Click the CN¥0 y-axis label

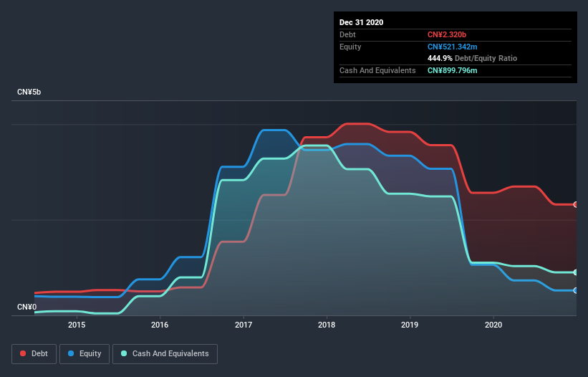click(x=26, y=307)
